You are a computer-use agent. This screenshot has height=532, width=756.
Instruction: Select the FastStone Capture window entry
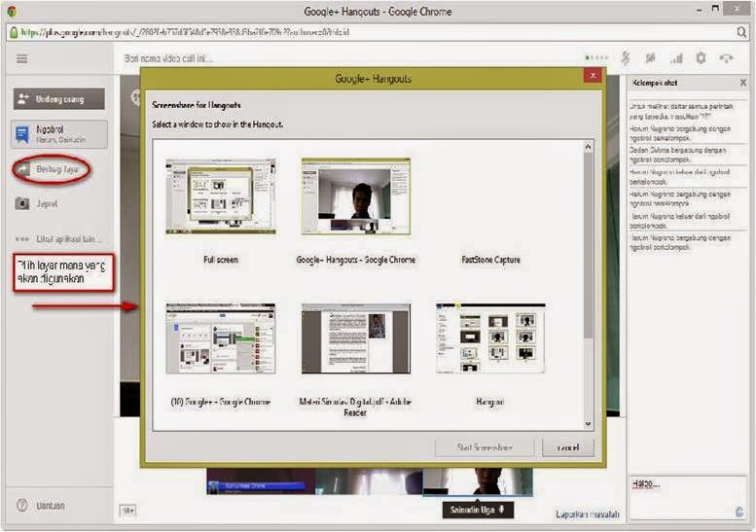[490, 260]
